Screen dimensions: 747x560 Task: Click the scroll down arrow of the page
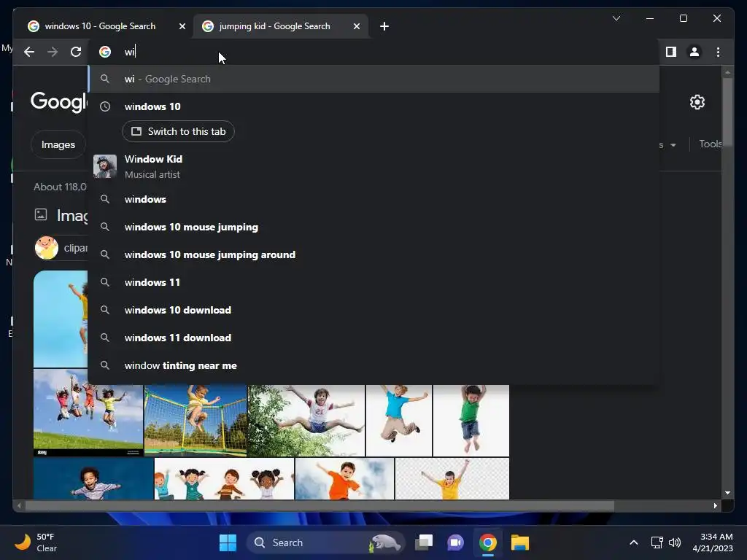727,493
